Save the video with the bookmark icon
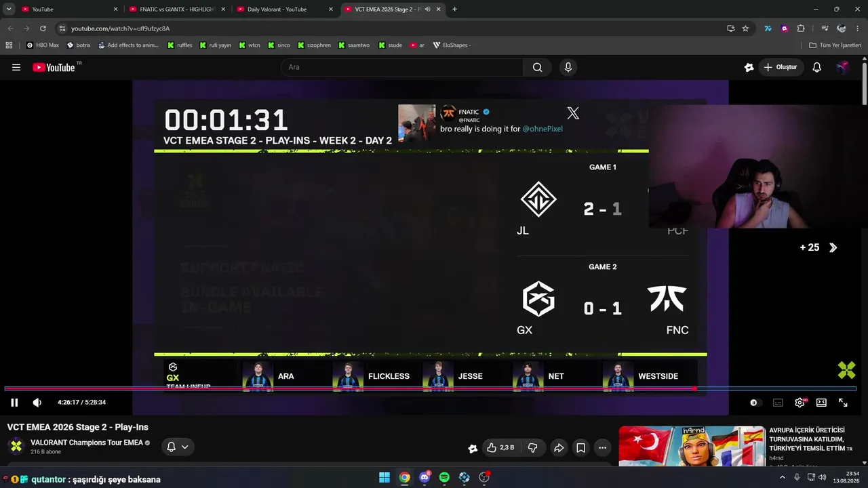Viewport: 868px width, 488px height. (581, 448)
